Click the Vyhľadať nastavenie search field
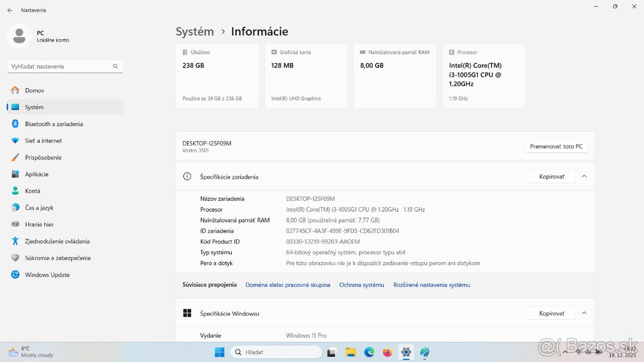This screenshot has width=644, height=362. tap(64, 65)
